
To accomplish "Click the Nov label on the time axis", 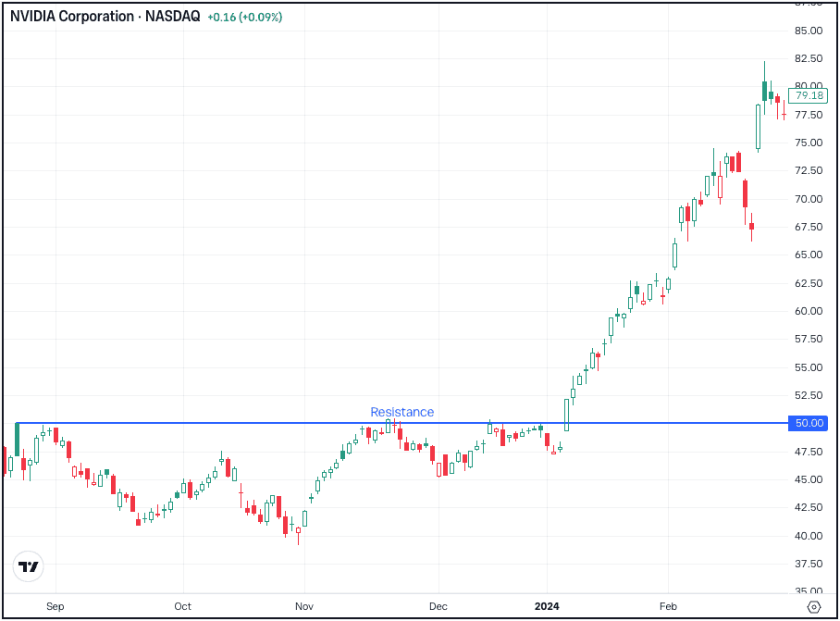I will (303, 606).
